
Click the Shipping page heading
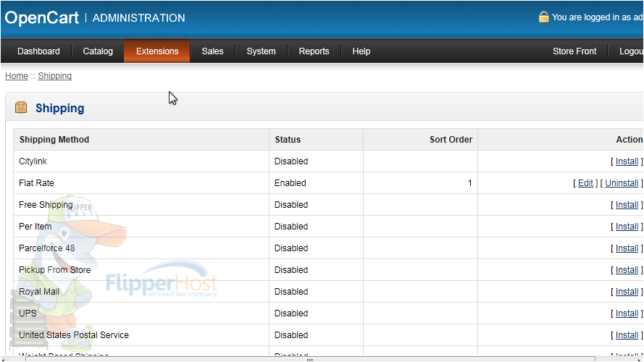(59, 108)
